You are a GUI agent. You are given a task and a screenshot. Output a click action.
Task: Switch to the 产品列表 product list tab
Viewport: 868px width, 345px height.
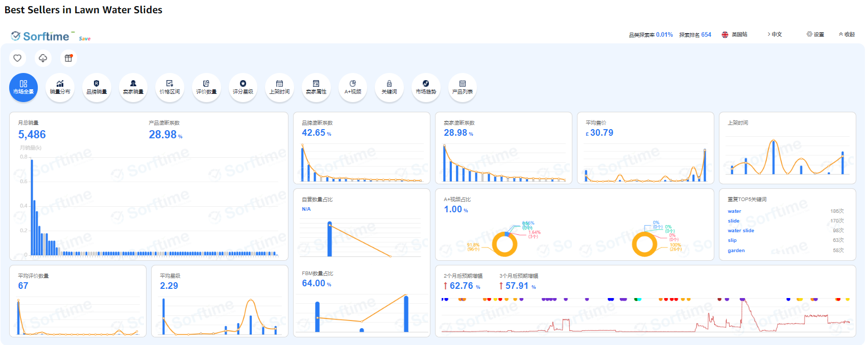[x=463, y=87]
